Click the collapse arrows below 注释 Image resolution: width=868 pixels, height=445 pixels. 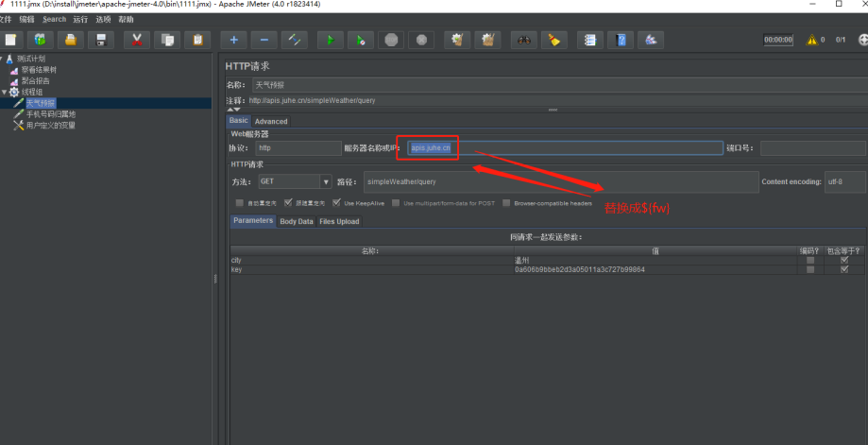point(233,110)
